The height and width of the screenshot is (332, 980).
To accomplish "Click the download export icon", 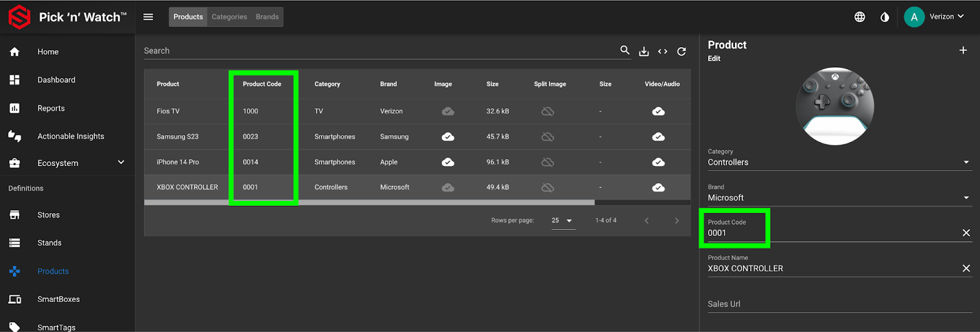I will coord(644,51).
